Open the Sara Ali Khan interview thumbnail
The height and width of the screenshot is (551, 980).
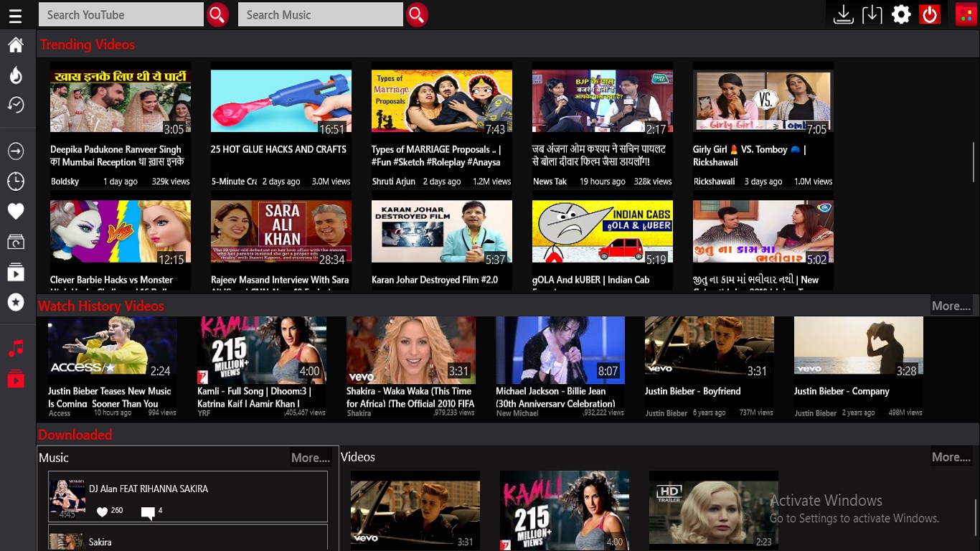click(281, 232)
